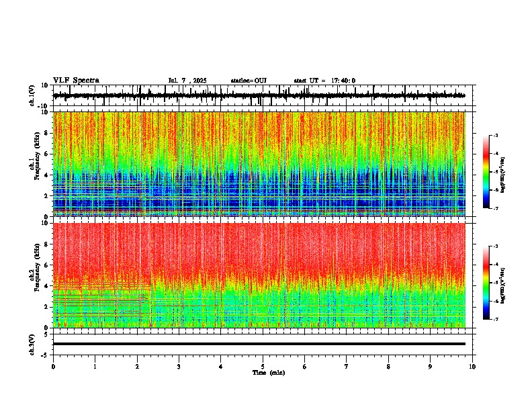532x411 pixels.
Task: Click the '-7' label on ch.2 color bar
Action: pos(496,319)
